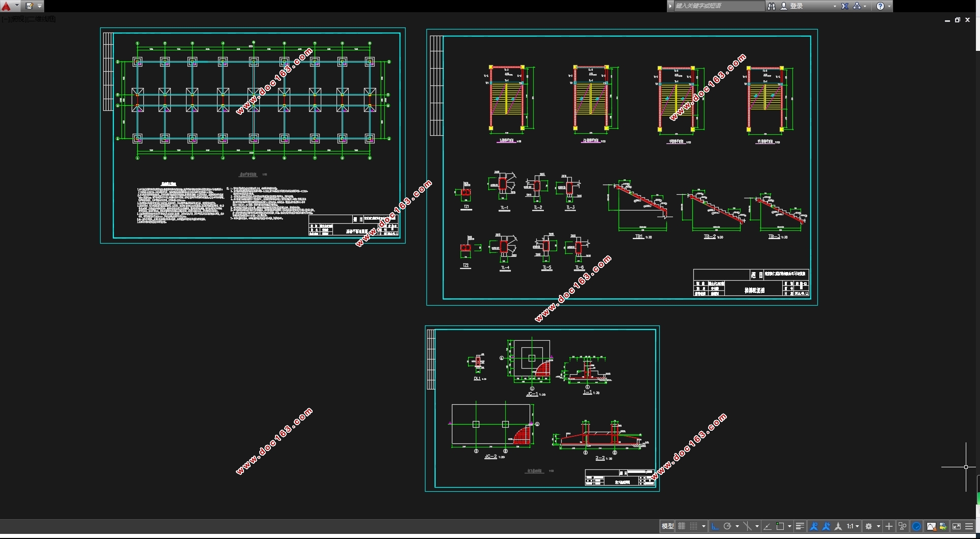Expand the Autodesk 360 dropdown arrow

pyautogui.click(x=865, y=6)
